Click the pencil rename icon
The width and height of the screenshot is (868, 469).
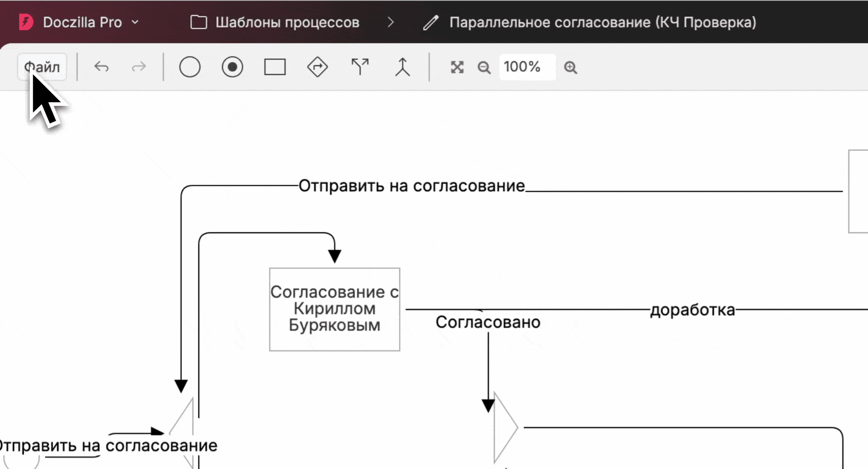pyautogui.click(x=431, y=22)
